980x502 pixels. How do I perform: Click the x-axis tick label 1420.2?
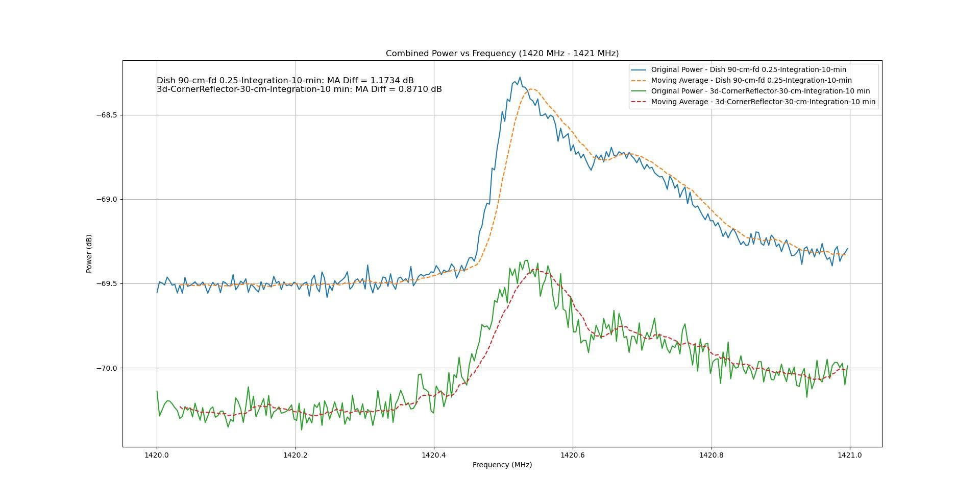[x=296, y=455]
